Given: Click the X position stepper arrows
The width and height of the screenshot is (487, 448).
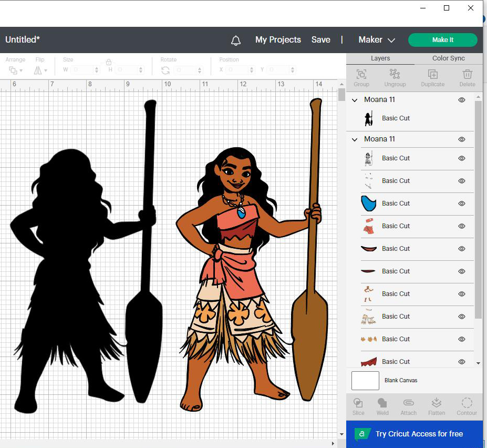Looking at the screenshot, I should pyautogui.click(x=251, y=70).
